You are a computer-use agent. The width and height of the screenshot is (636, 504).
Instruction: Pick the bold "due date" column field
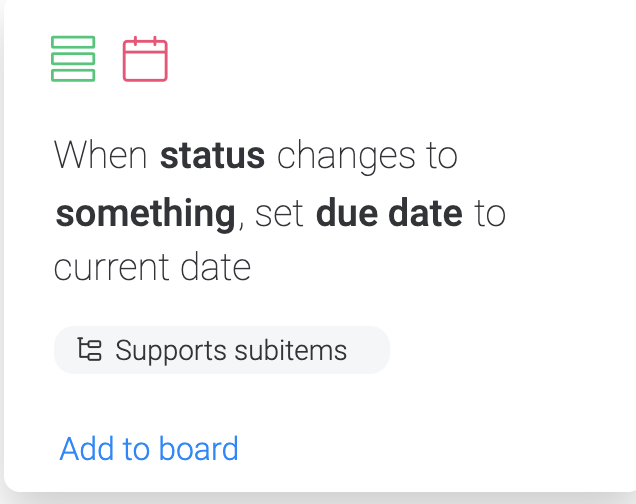click(389, 213)
